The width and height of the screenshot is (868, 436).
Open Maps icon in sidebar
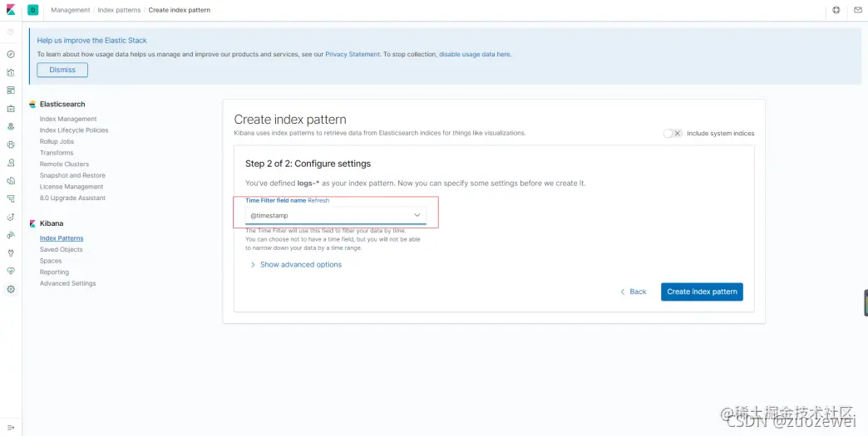[x=11, y=126]
